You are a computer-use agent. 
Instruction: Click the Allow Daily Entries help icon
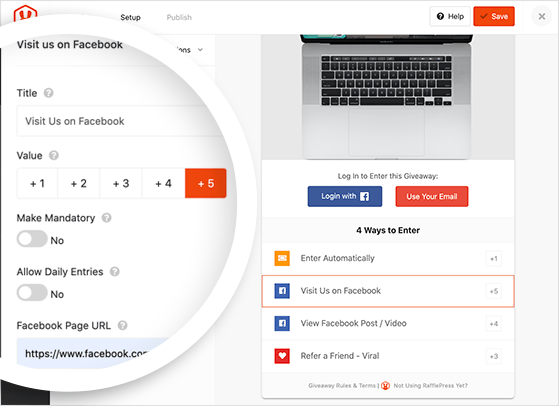(x=114, y=272)
